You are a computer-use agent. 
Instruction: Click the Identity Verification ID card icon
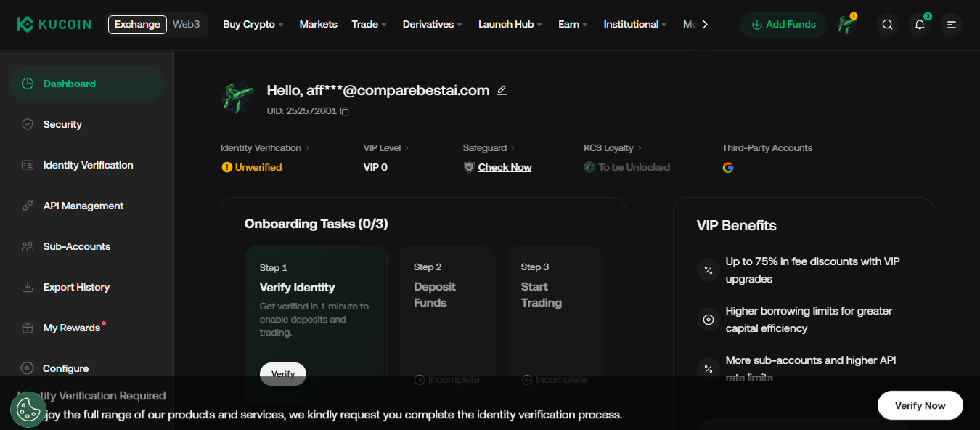pyautogui.click(x=28, y=165)
